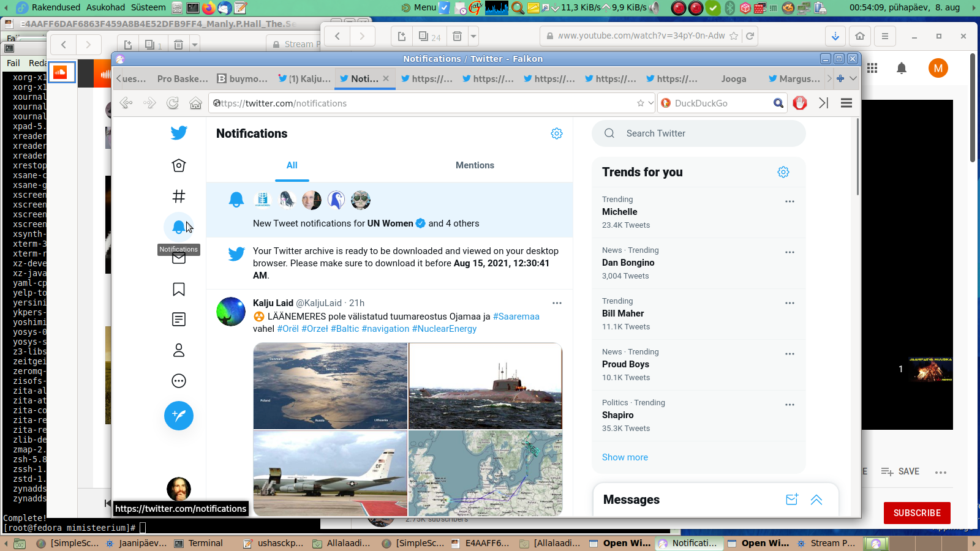Screen dimensions: 980x551
Task: Switch to Pro Baske... browser tab
Action: [x=183, y=78]
